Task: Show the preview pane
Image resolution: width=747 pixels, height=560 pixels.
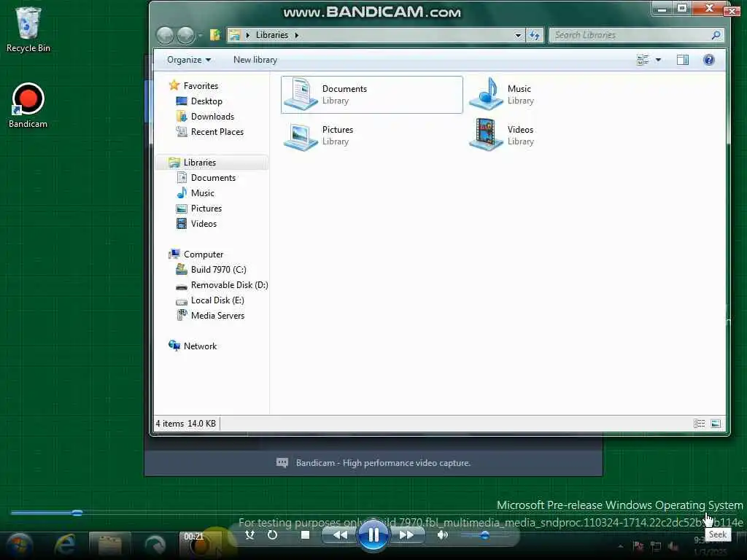Action: click(682, 60)
